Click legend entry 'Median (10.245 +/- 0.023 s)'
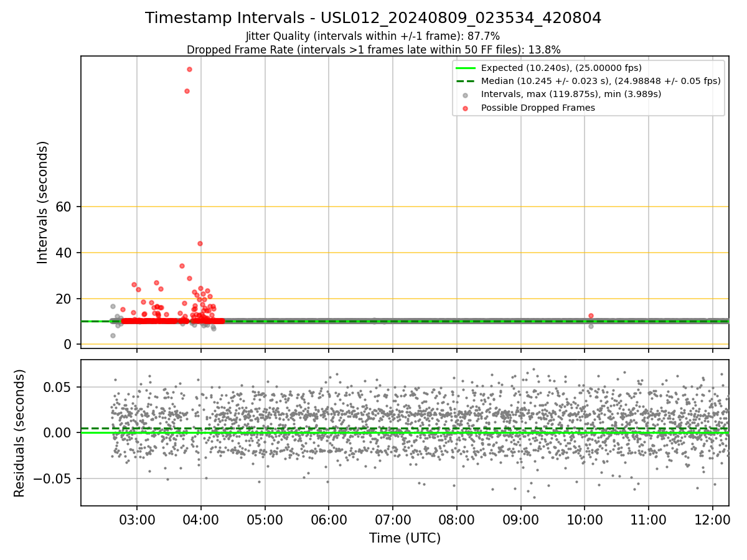The image size is (747, 560). 601,81
